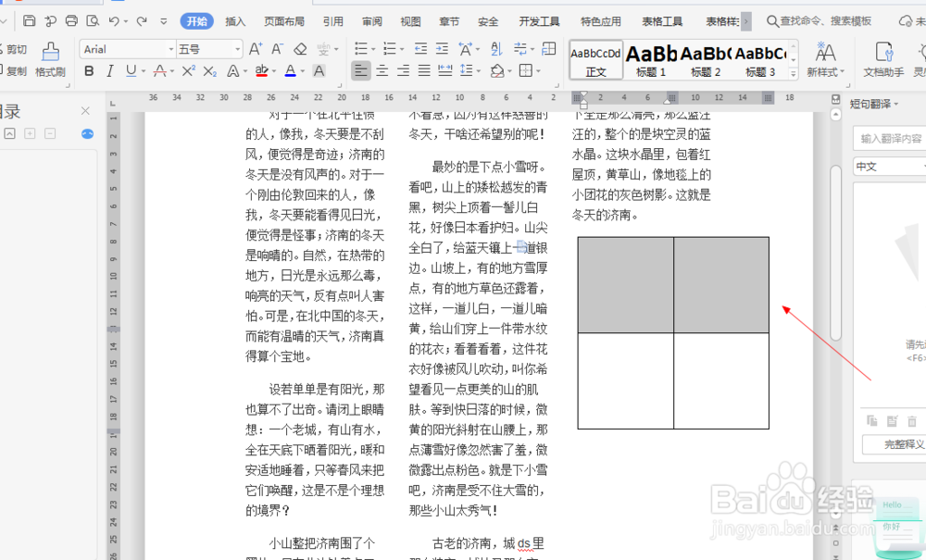Apply the 正文 style
This screenshot has width=926, height=560.
[595, 59]
